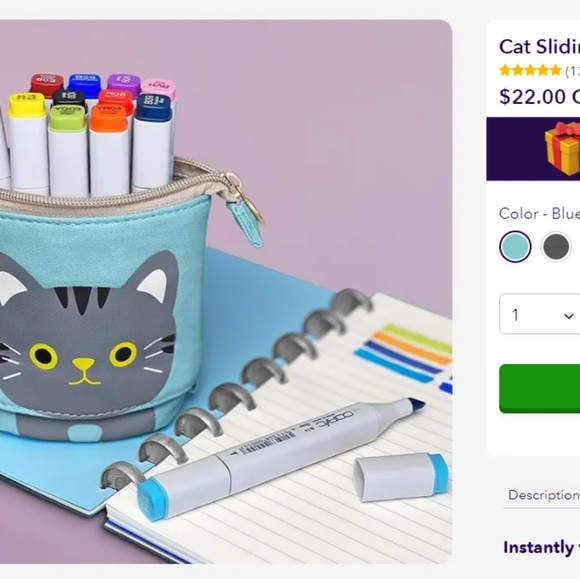
Task: Click the orange YR04 marker cap
Action: click(109, 118)
